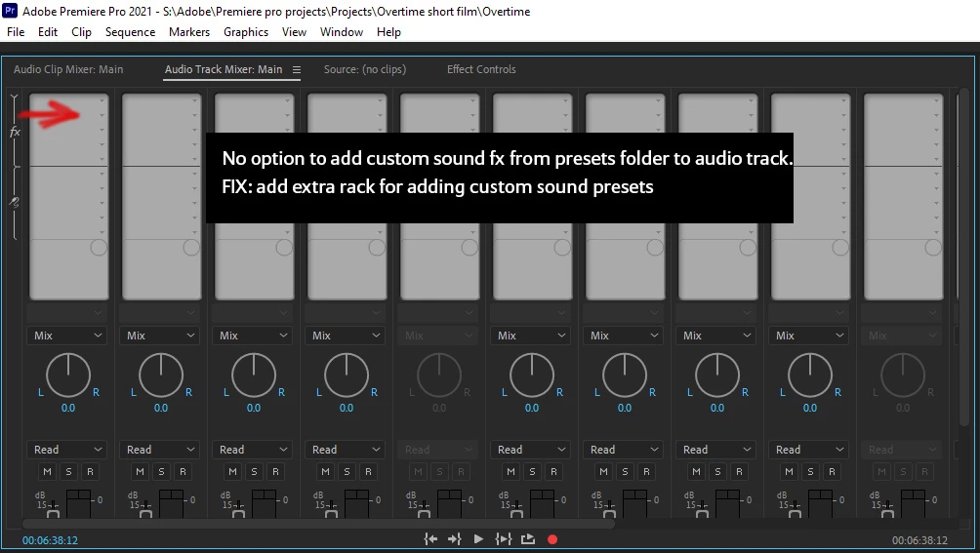Image resolution: width=980 pixels, height=553 pixels.
Task: Select the Audio Track Mixer: Main tab
Action: click(224, 69)
